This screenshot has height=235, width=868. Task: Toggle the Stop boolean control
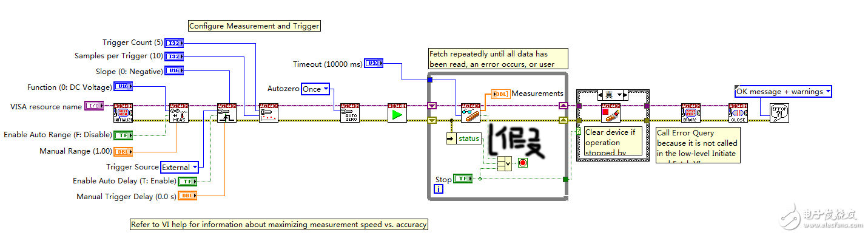(463, 179)
